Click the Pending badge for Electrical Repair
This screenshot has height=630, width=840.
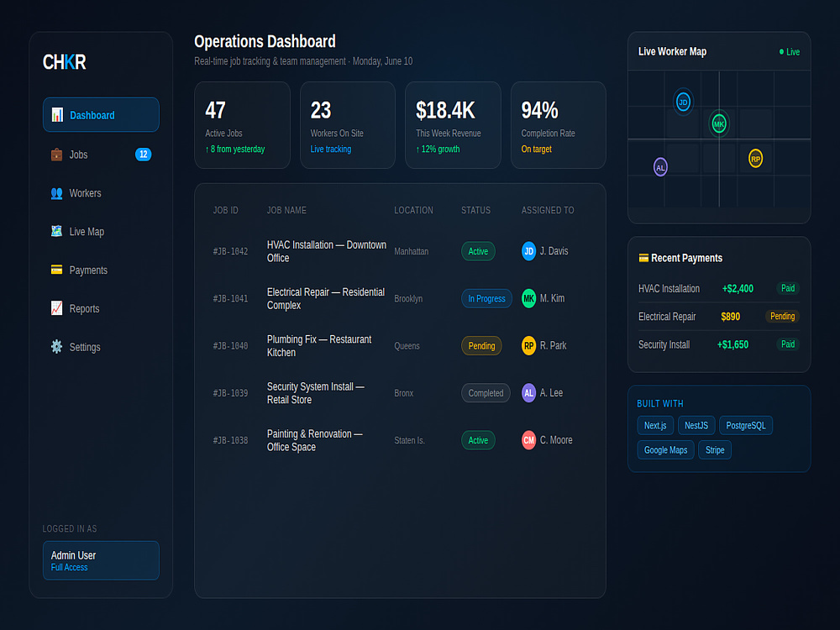(782, 316)
